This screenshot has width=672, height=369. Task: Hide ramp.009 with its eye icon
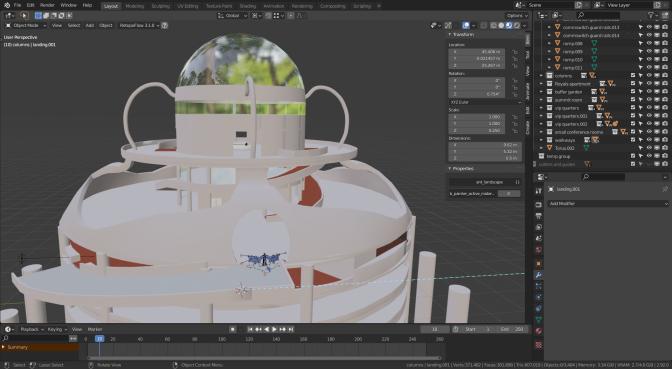tap(649, 51)
